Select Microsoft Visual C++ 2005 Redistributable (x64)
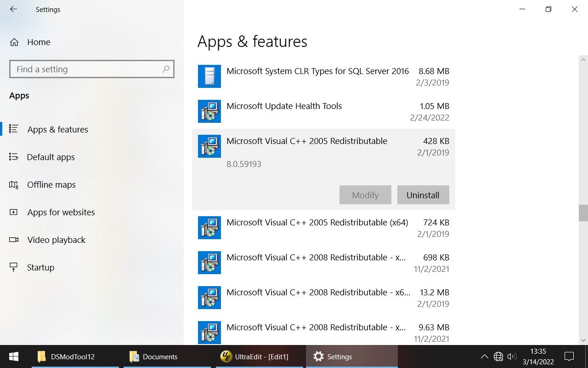Image resolution: width=588 pixels, height=368 pixels. 323,228
